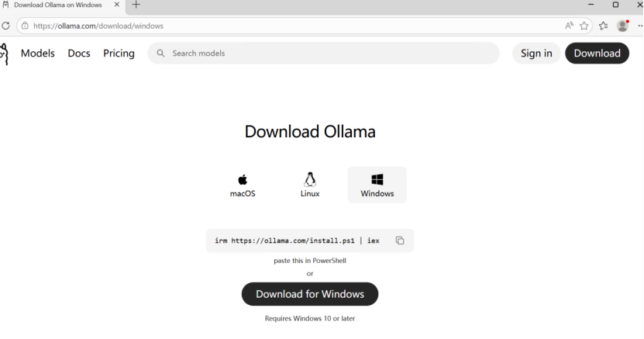
Task: Click the Download button in the header
Action: point(598,54)
